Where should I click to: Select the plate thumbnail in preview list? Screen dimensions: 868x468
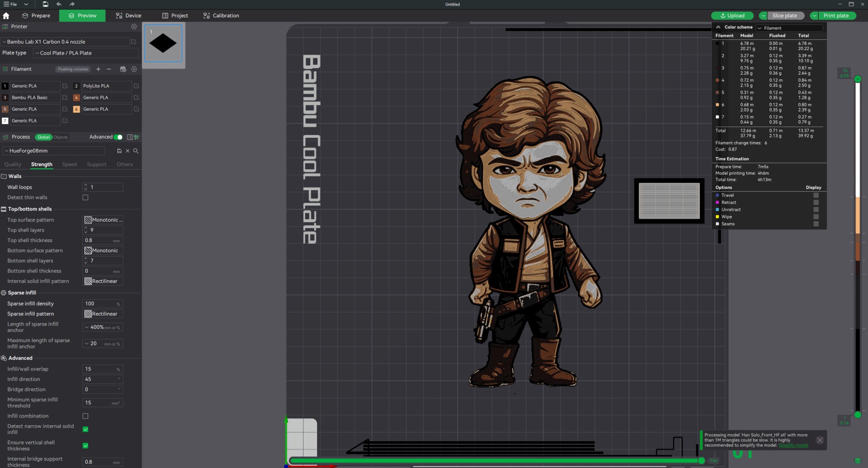[x=163, y=43]
